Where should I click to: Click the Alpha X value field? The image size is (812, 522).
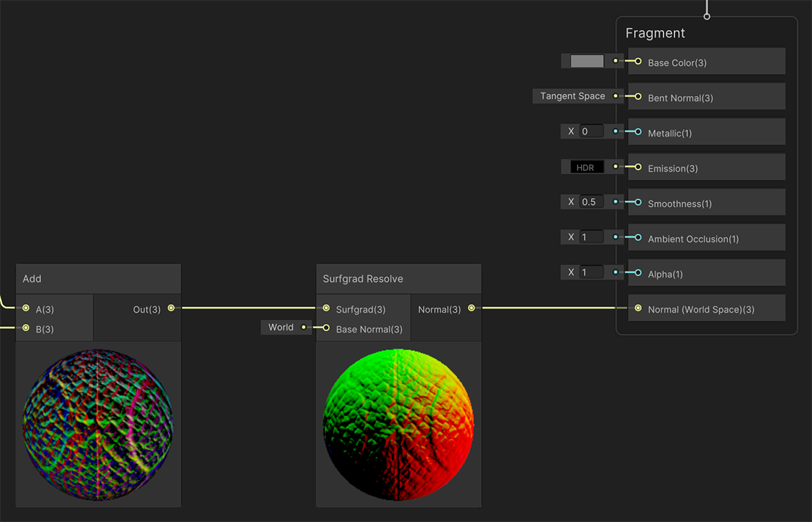(591, 272)
